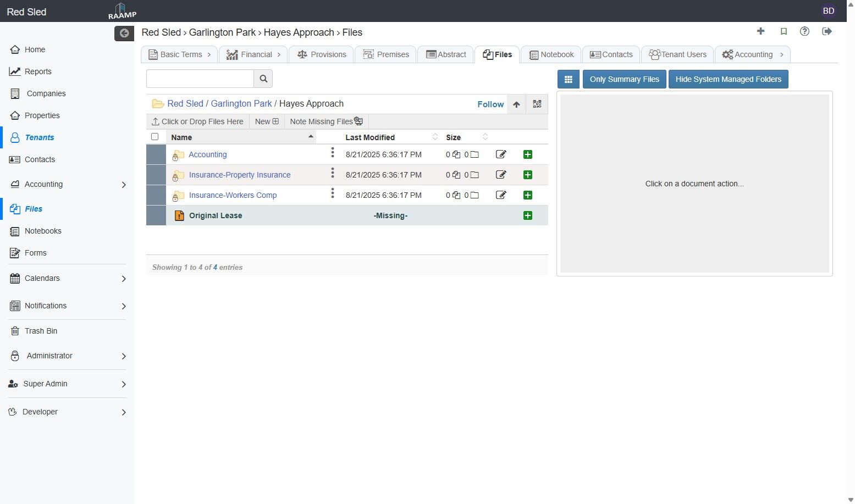Expand the Developer sidebar menu
This screenshot has height=504, width=855.
tap(124, 412)
